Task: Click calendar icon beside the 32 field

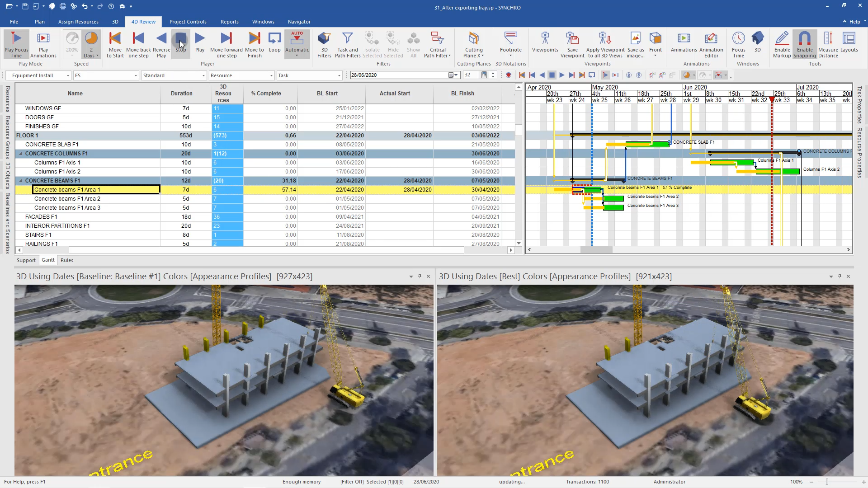Action: coord(484,75)
